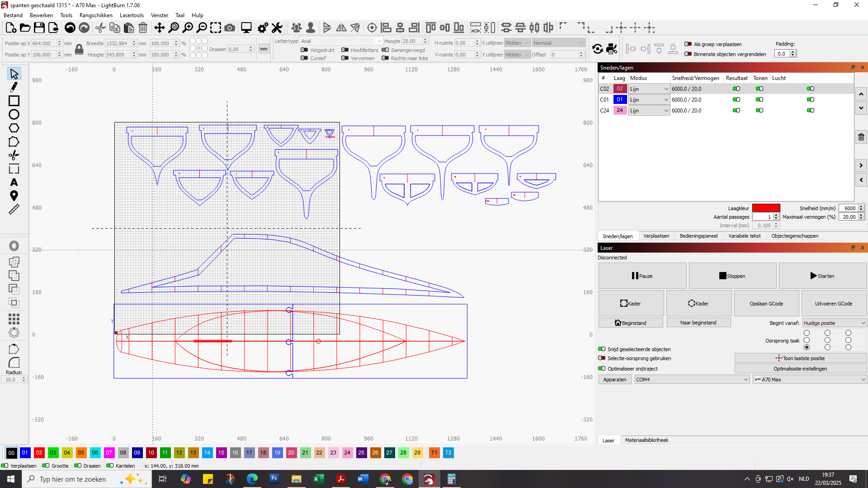Click the Apparaten button
Viewport: 868px width, 488px height.
point(615,380)
